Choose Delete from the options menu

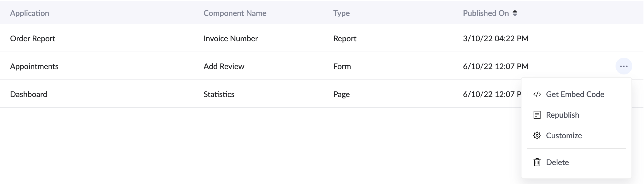(557, 162)
